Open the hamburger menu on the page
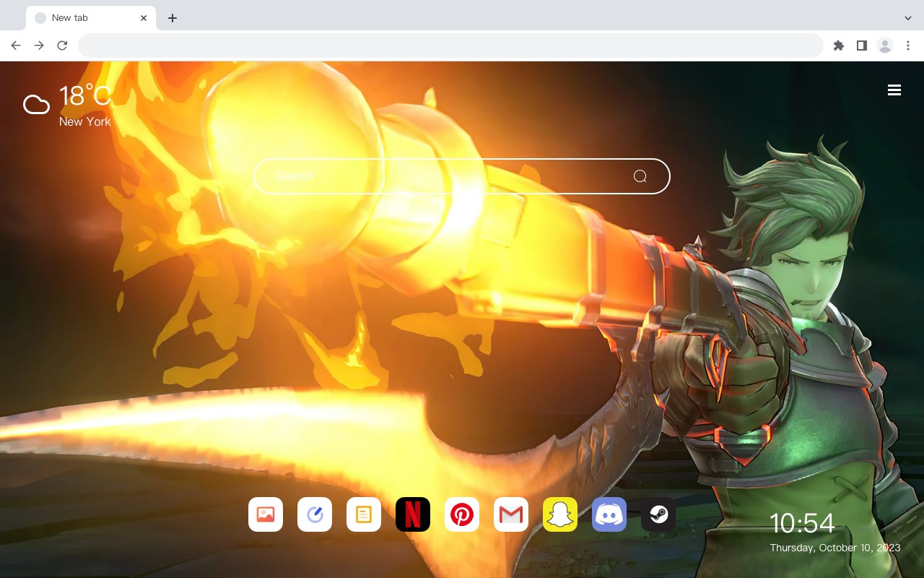924x578 pixels. click(x=894, y=90)
